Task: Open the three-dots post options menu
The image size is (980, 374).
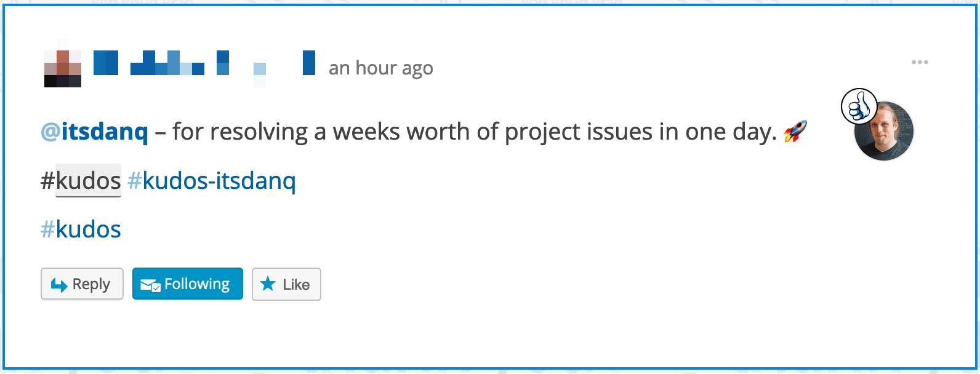Action: click(x=920, y=62)
